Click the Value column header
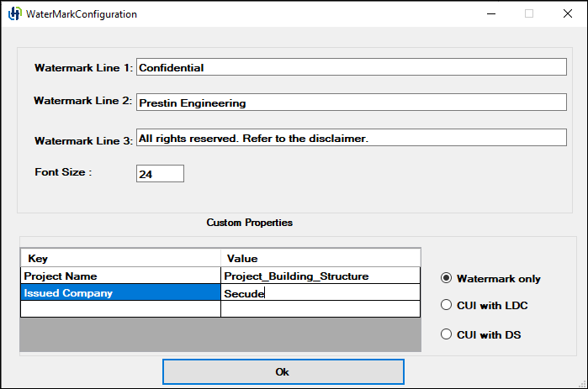Image resolution: width=588 pixels, height=389 pixels. click(320, 258)
